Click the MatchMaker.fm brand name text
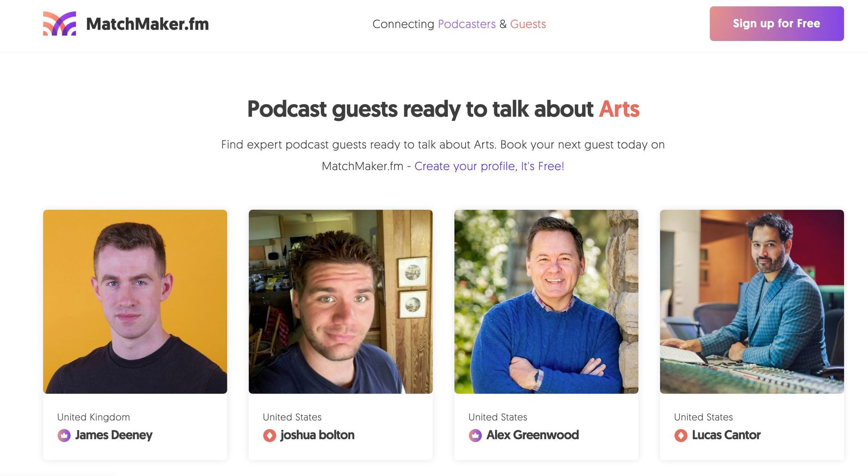Screen dimensions: 868x476 click(148, 24)
